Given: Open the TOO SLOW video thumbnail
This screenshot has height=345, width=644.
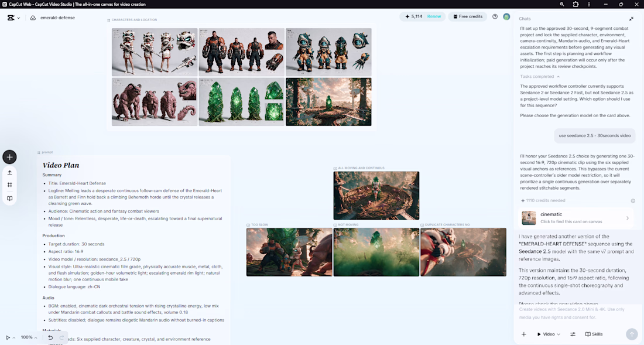Looking at the screenshot, I should [x=289, y=252].
